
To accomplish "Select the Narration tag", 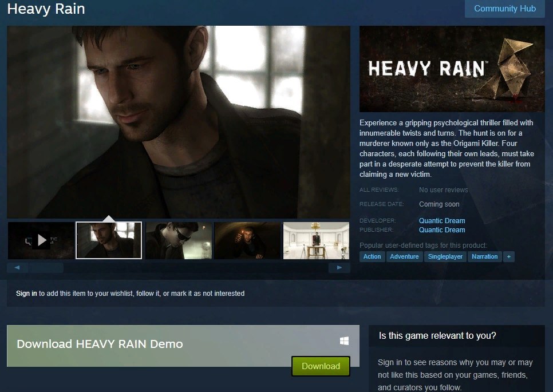I will pyautogui.click(x=484, y=256).
